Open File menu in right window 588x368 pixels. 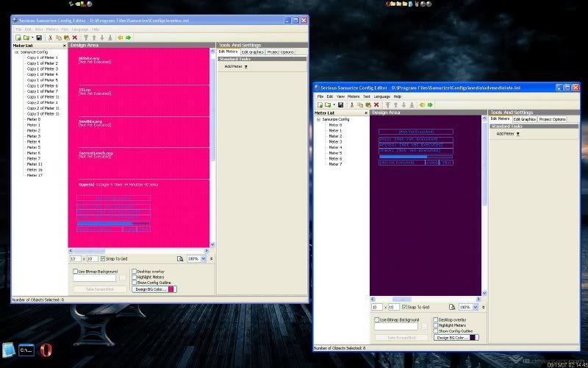(x=320, y=96)
